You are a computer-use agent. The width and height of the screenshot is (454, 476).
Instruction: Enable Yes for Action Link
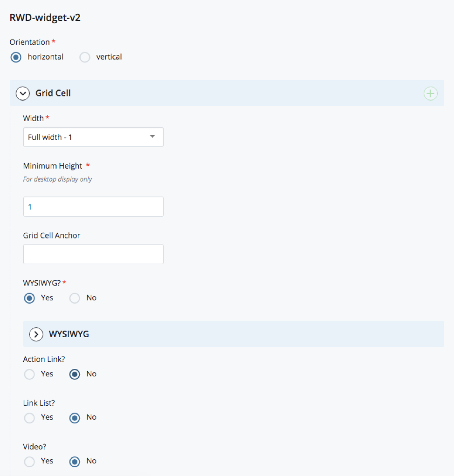(29, 374)
